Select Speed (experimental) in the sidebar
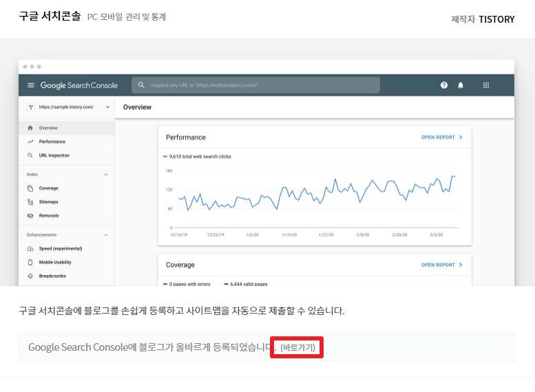Screen dimensions: 535x392 67,248
